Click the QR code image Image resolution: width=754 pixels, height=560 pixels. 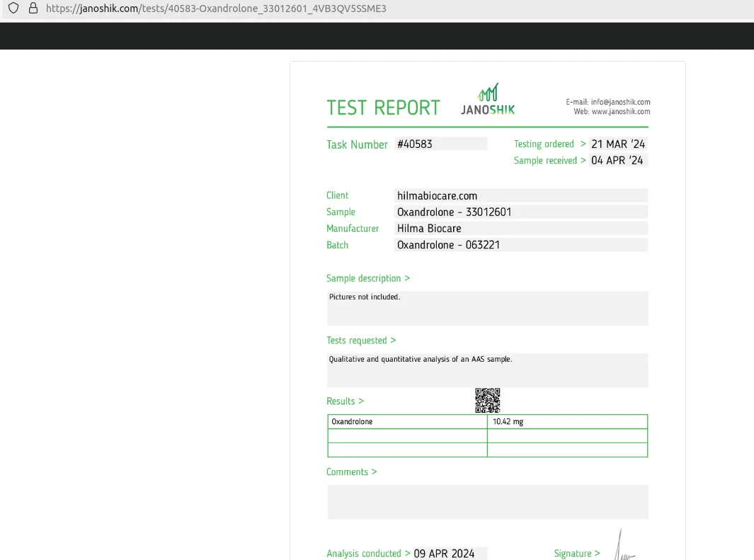487,400
